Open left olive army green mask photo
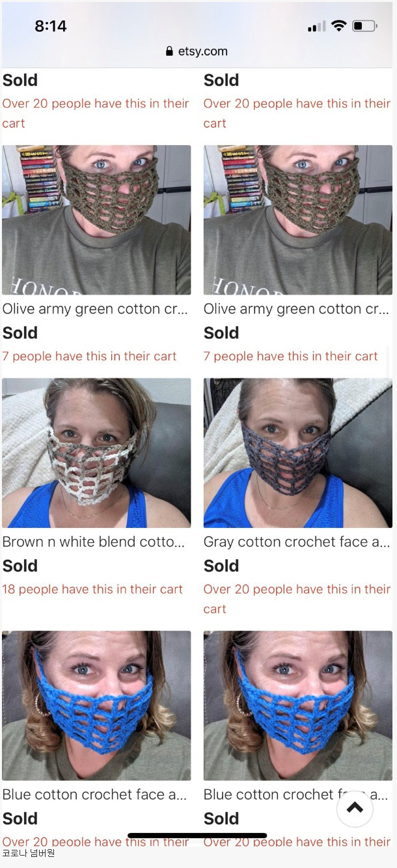This screenshot has height=868, width=397. [96, 220]
